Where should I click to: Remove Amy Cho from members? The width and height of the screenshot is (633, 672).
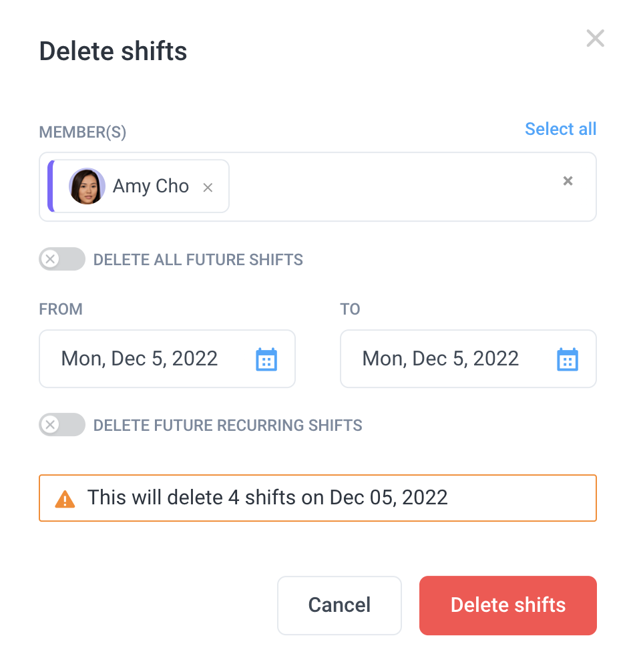208,187
